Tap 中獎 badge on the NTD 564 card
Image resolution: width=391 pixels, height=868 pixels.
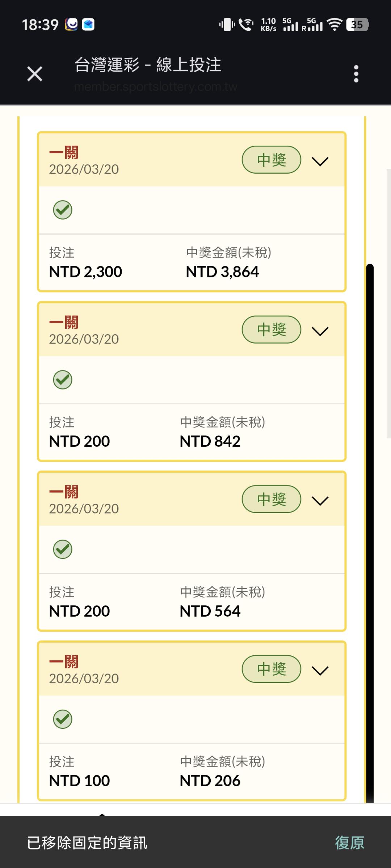(271, 499)
